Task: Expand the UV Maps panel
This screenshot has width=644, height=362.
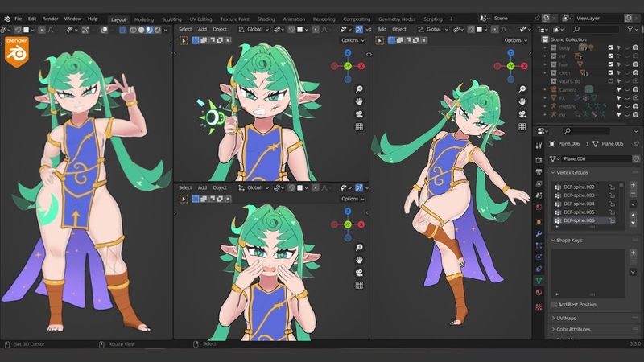Action: [x=553, y=318]
